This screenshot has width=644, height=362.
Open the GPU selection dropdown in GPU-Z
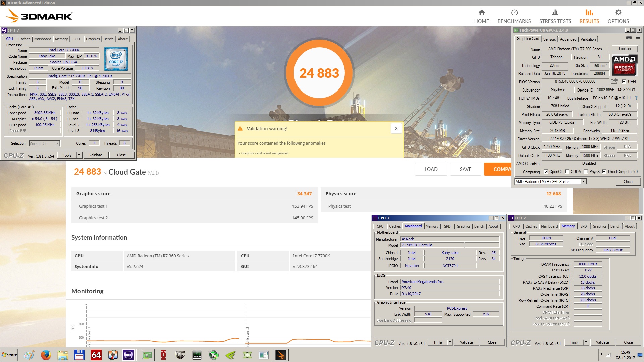[x=584, y=182]
